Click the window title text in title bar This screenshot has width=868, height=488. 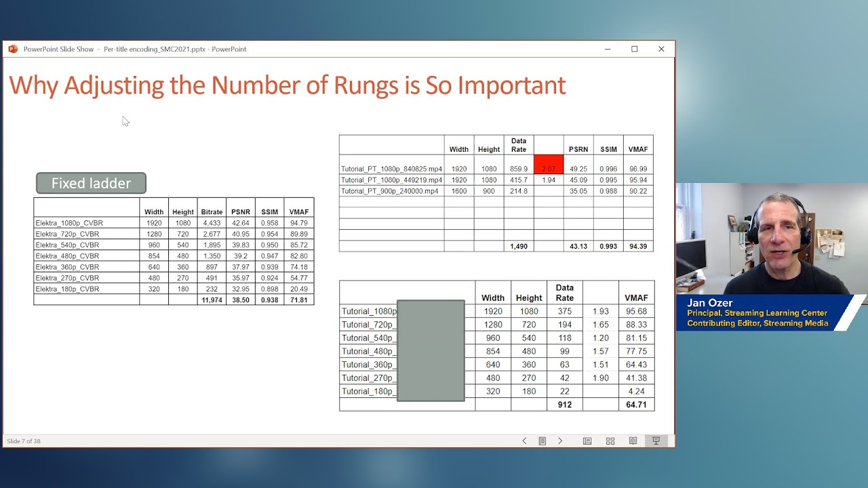[x=135, y=49]
